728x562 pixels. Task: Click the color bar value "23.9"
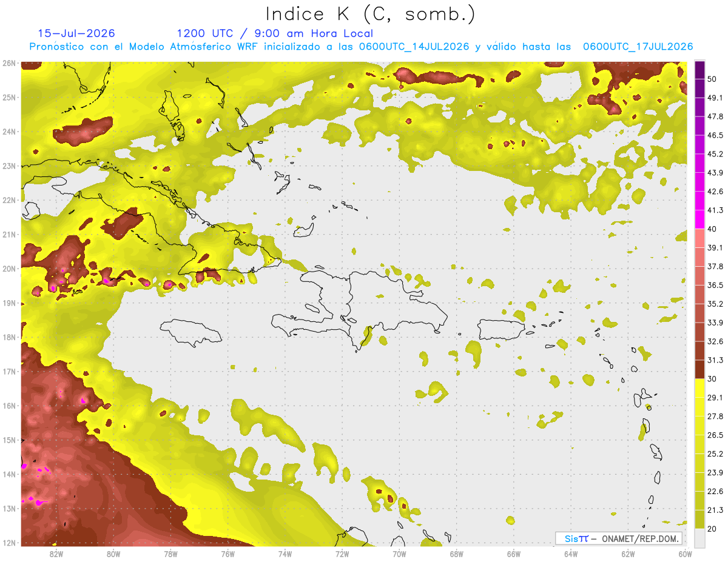716,472
